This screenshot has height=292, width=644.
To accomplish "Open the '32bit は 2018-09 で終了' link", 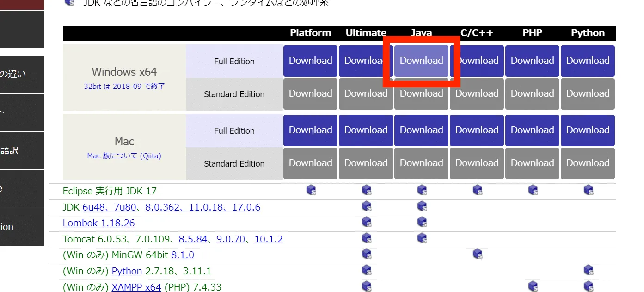I will [124, 87].
